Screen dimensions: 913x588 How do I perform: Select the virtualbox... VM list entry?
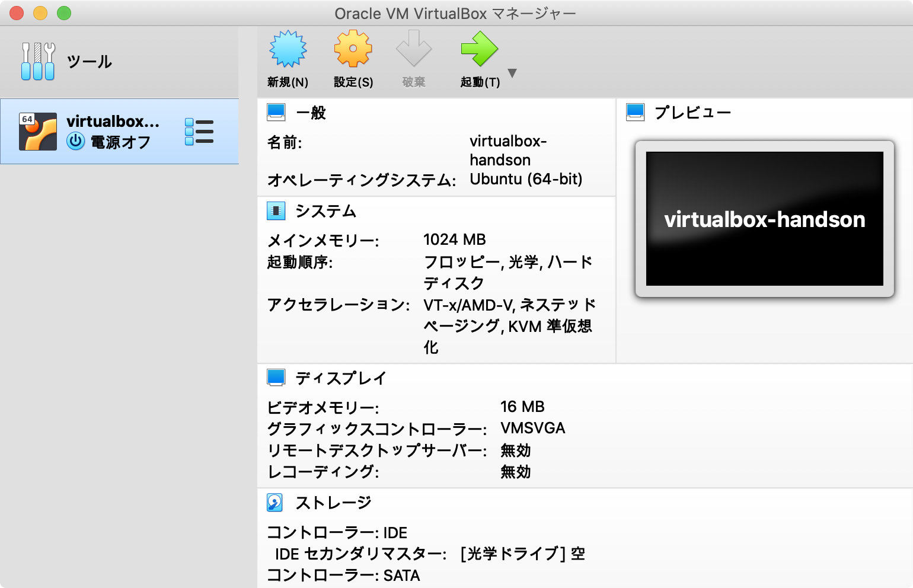pyautogui.click(x=119, y=131)
